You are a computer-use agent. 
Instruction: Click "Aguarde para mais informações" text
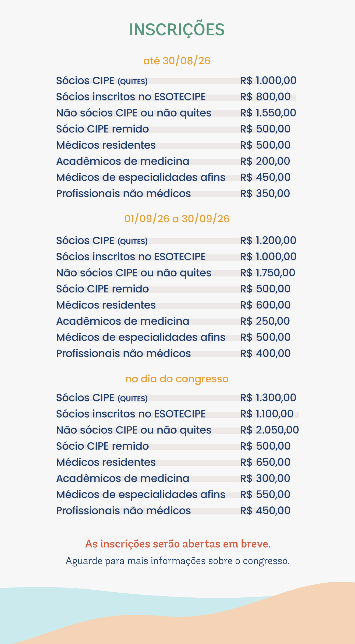[x=178, y=561]
